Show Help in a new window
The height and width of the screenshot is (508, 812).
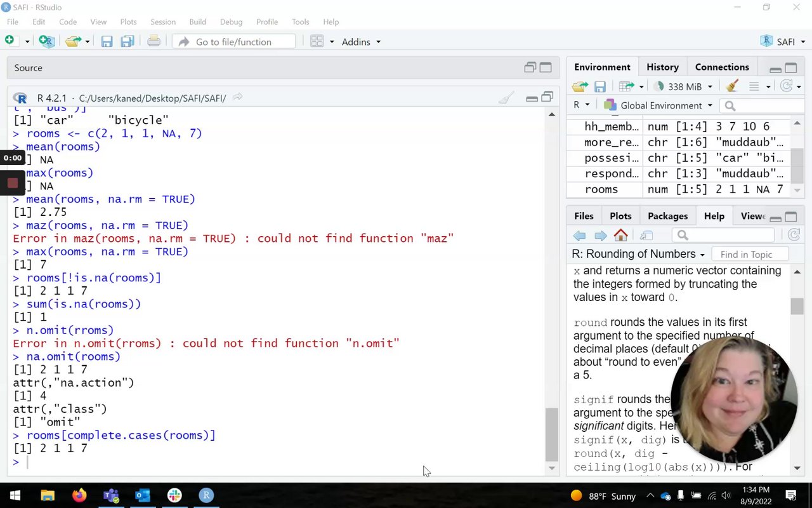tap(646, 236)
